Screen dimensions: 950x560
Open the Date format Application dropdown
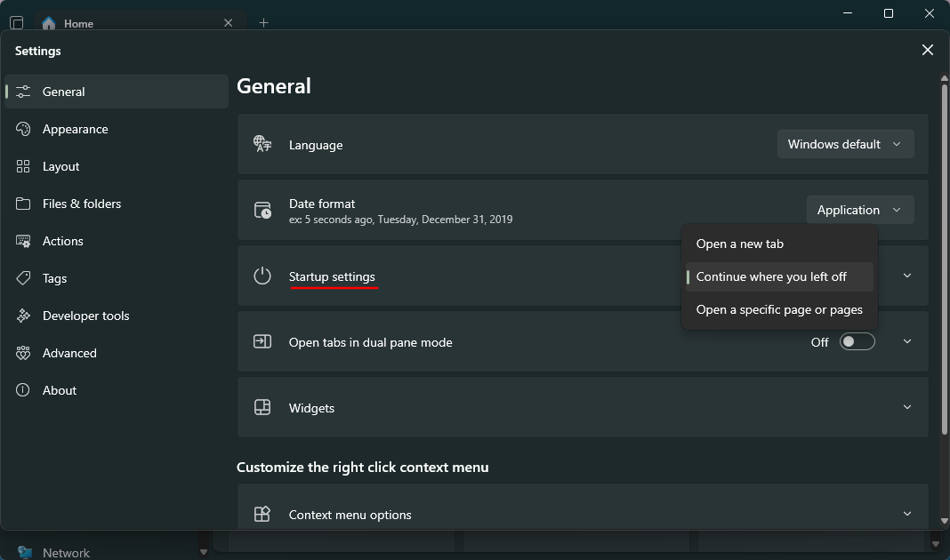859,210
